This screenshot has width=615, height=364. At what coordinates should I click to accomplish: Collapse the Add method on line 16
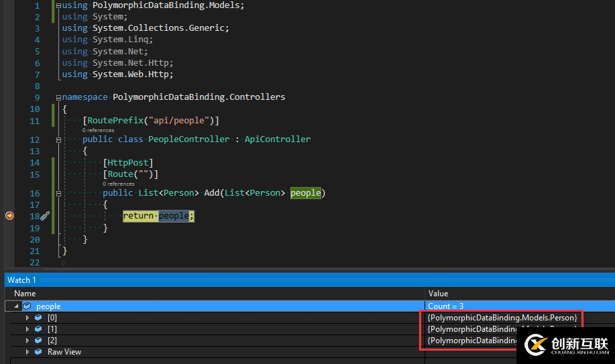pyautogui.click(x=58, y=193)
